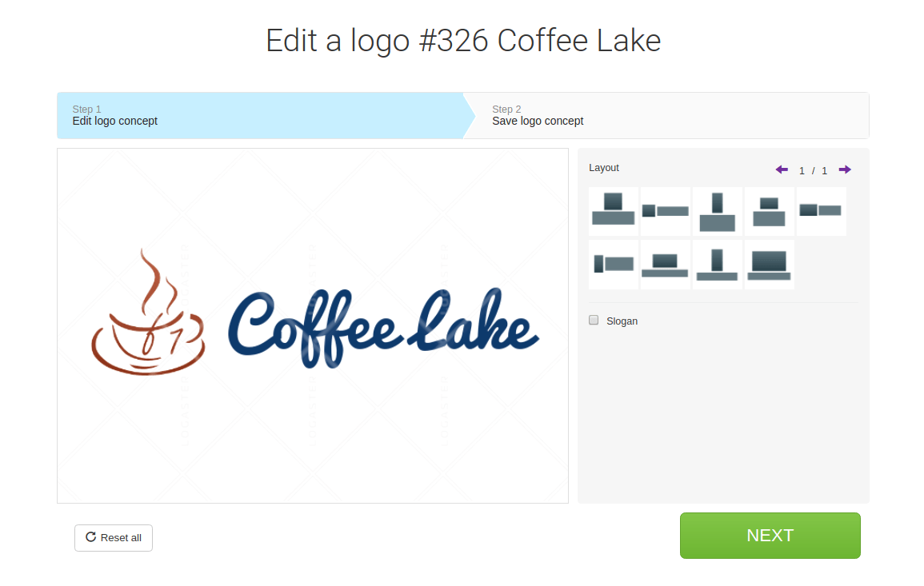
Task: Click the Reset all button
Action: [114, 538]
